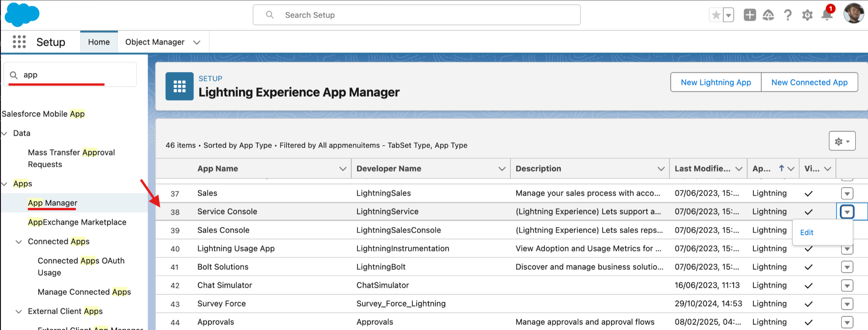Screen dimensions: 868x330
Task: Click the ChatSimulator developer name cell
Action: [382, 285]
